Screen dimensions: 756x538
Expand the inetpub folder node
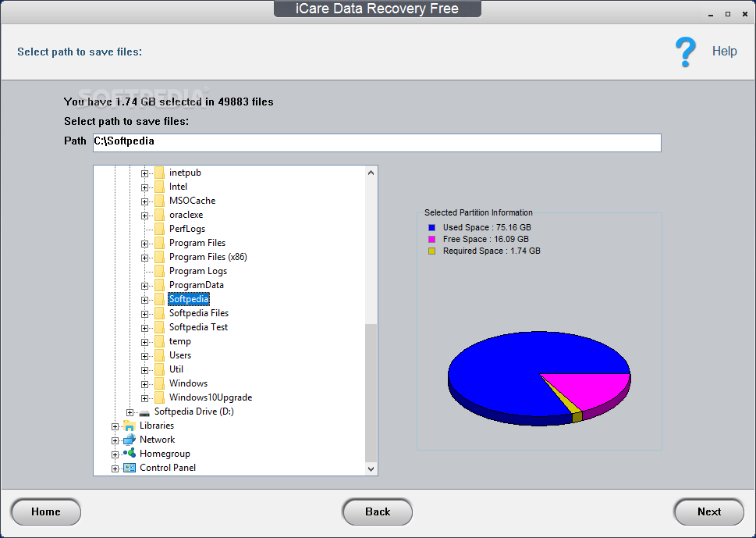pyautogui.click(x=144, y=173)
